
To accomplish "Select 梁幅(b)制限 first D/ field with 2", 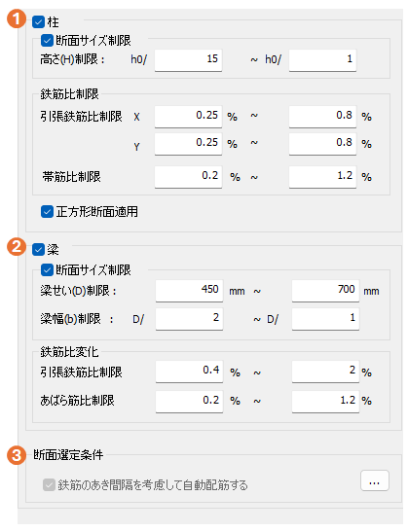I will point(189,319).
